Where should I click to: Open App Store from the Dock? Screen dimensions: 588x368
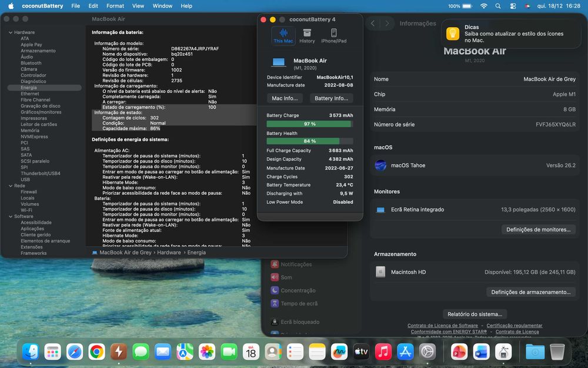[405, 352]
